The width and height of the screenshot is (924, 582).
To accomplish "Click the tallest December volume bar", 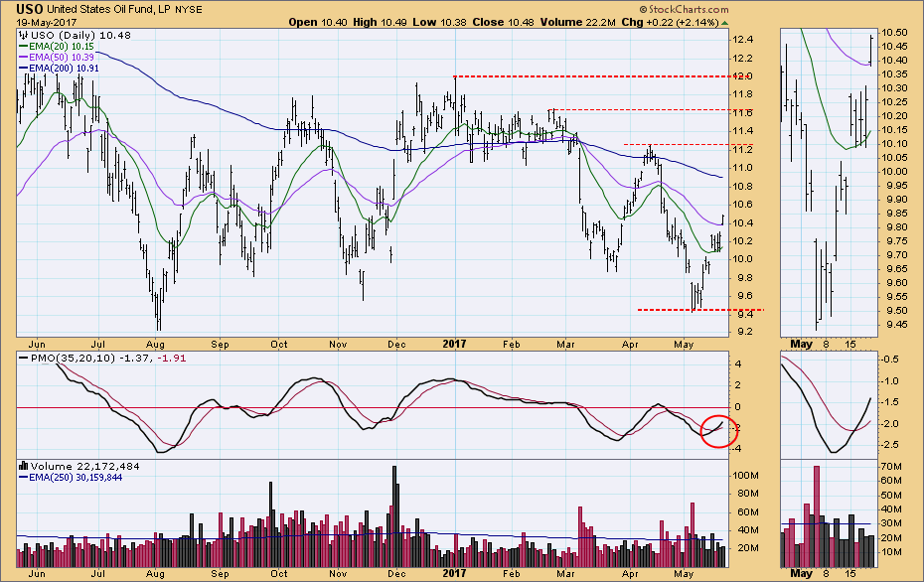I will 394,516.
